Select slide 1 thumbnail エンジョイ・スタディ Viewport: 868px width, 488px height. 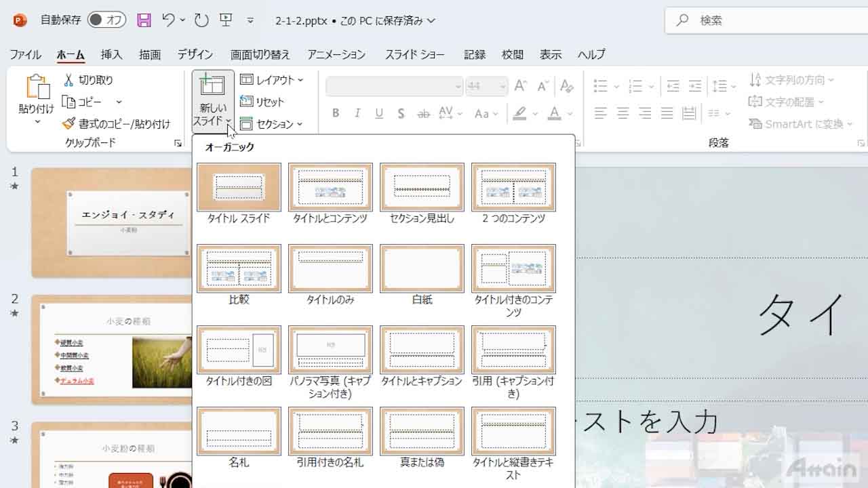click(111, 223)
